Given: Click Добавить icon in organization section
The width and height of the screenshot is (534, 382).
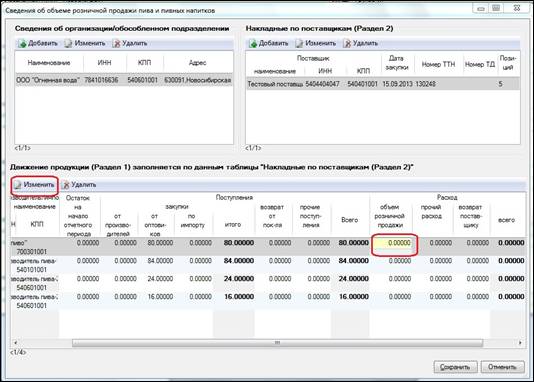Looking at the screenshot, I should 22,44.
